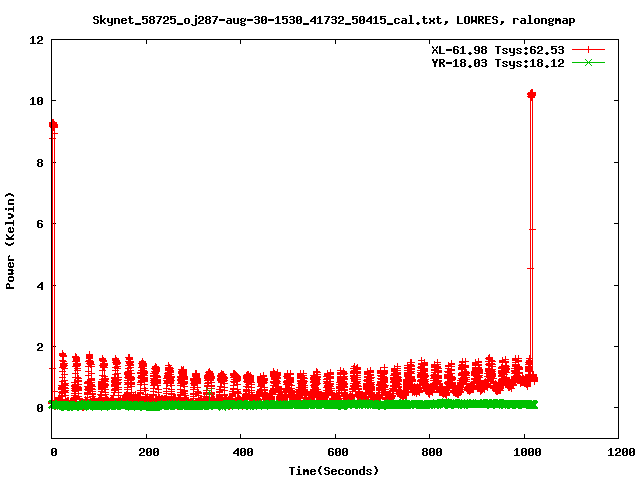Screen dimensions: 640x480
Task: Click the Time(Seconds) axis label
Action: click(333, 471)
